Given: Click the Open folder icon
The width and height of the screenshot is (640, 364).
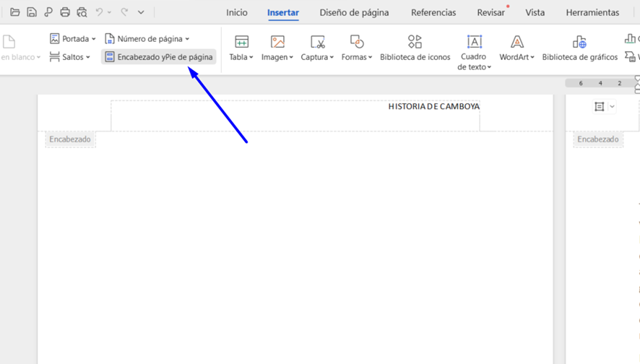Looking at the screenshot, I should [15, 12].
